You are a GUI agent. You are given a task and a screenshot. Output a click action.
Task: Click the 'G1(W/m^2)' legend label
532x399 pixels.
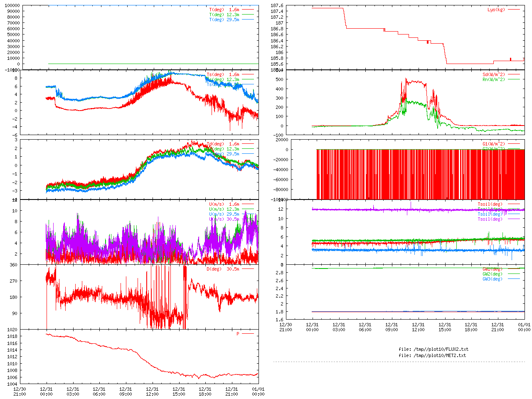coord(494,144)
